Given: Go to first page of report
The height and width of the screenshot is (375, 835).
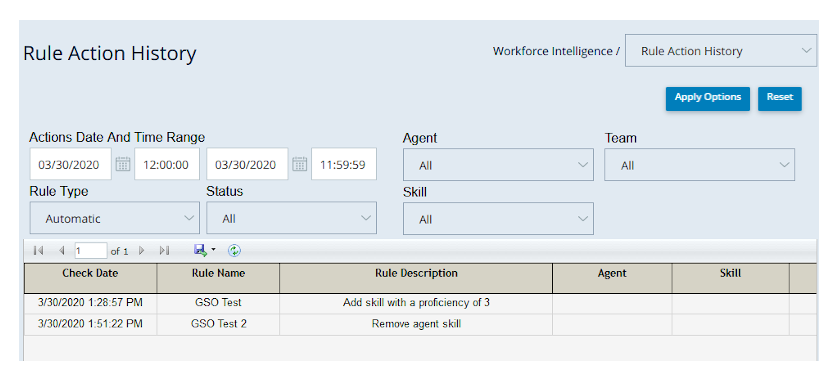Looking at the screenshot, I should pos(38,250).
